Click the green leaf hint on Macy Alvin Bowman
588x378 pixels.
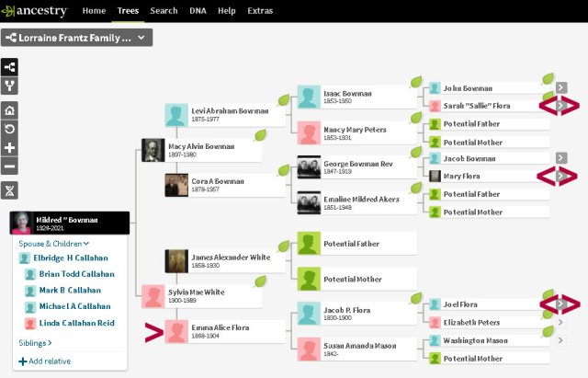pyautogui.click(x=260, y=135)
